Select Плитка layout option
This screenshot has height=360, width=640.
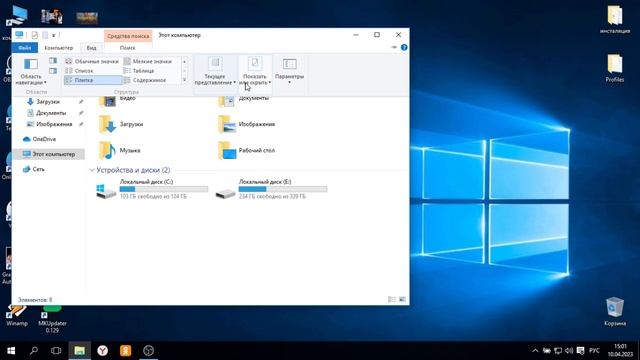pyautogui.click(x=92, y=80)
